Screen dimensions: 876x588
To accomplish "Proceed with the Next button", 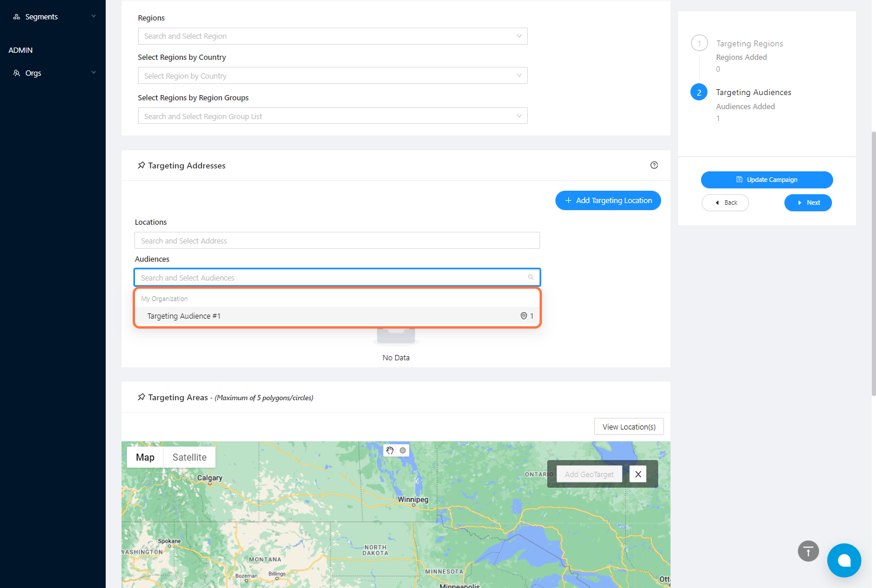I will [808, 202].
